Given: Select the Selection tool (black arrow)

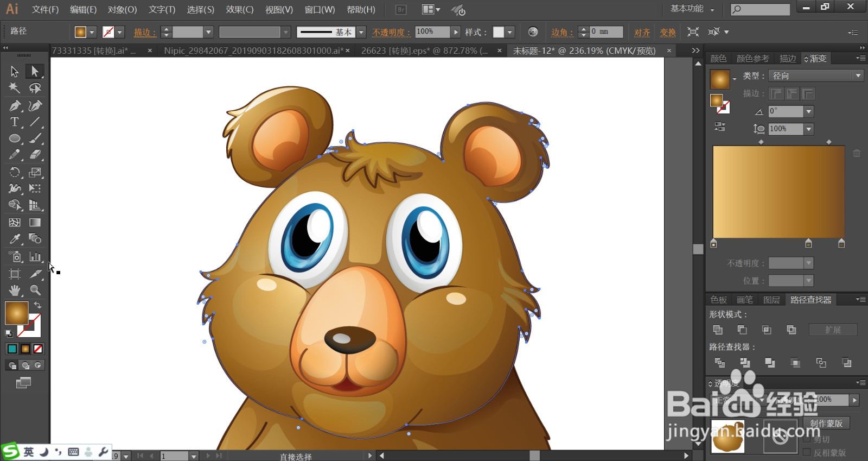Looking at the screenshot, I should [15, 71].
